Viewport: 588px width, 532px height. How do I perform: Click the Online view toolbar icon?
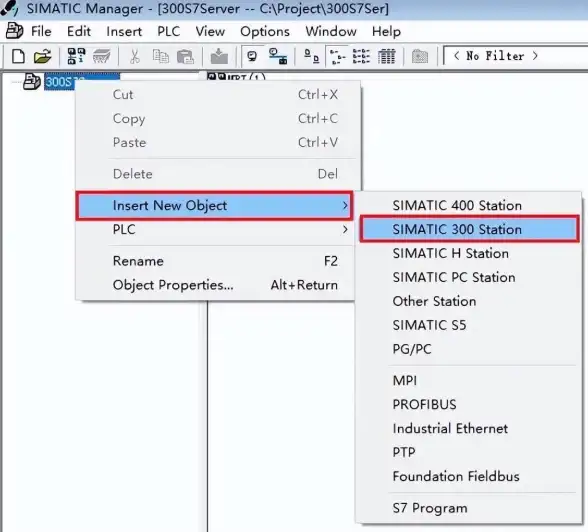point(252,56)
